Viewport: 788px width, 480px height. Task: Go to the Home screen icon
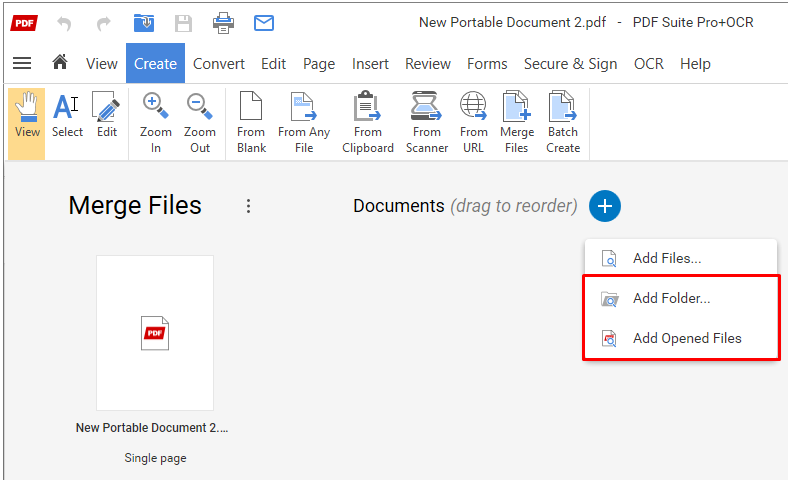tap(60, 62)
